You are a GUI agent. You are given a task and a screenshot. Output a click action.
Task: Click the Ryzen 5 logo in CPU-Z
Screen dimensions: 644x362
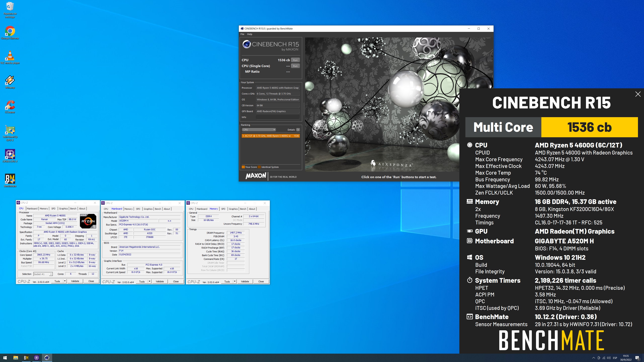pos(88,221)
